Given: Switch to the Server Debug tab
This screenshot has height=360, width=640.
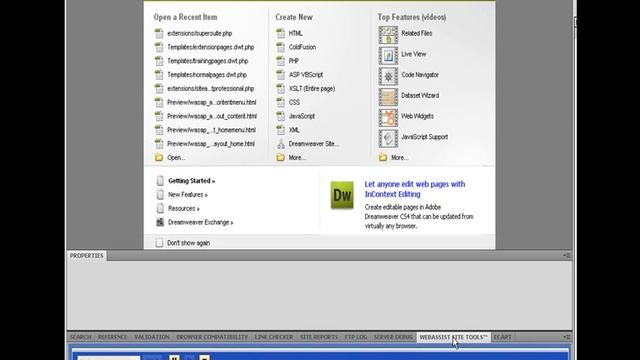Looking at the screenshot, I should pos(393,337).
